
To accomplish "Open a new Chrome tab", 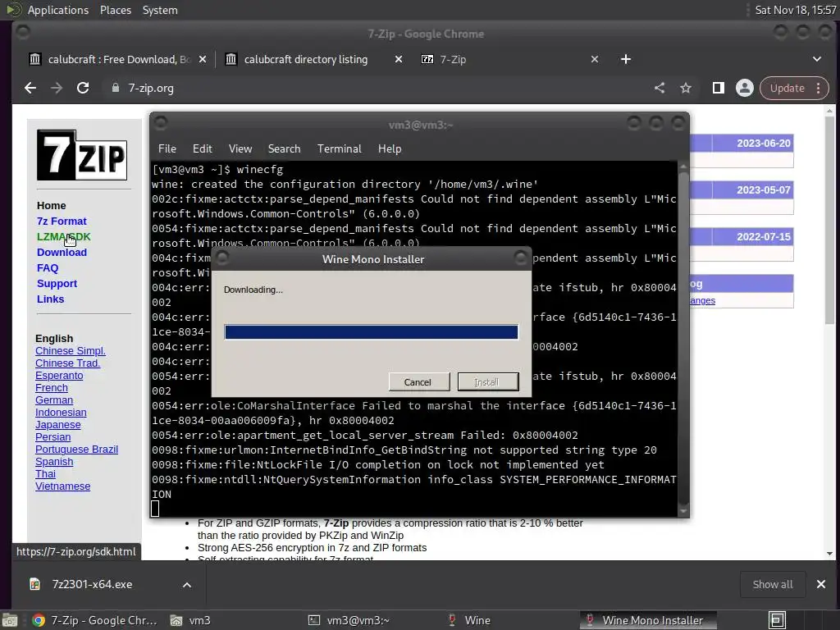I will (626, 59).
